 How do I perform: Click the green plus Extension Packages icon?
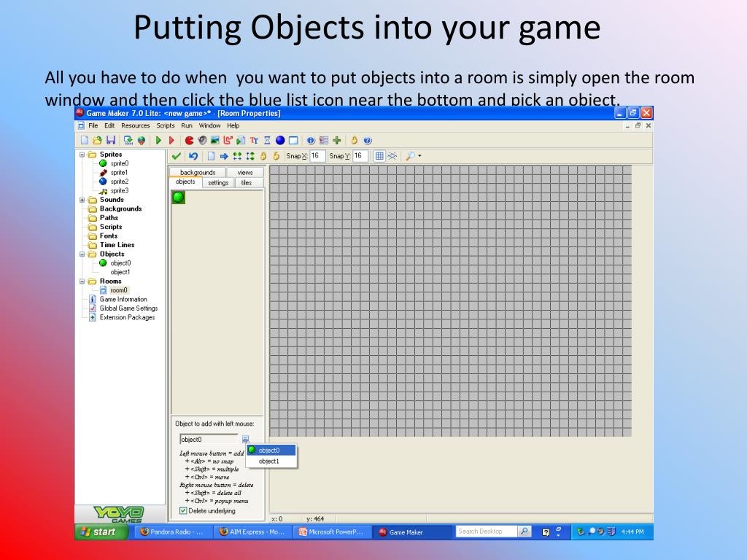337,140
